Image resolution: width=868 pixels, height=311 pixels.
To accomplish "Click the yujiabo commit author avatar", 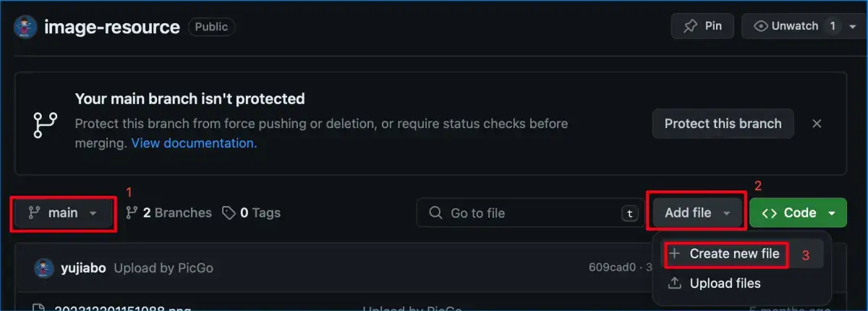I will coord(44,268).
